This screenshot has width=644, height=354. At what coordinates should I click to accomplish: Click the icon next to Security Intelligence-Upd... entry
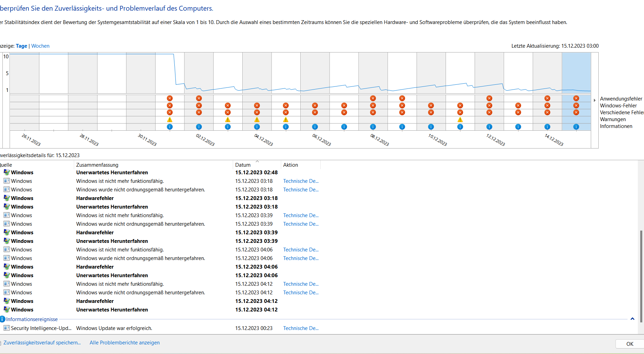click(x=7, y=328)
